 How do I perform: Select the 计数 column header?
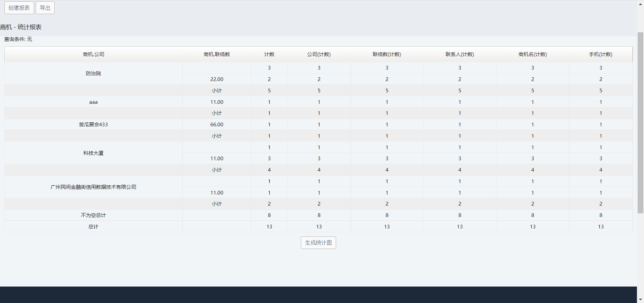[x=269, y=54]
